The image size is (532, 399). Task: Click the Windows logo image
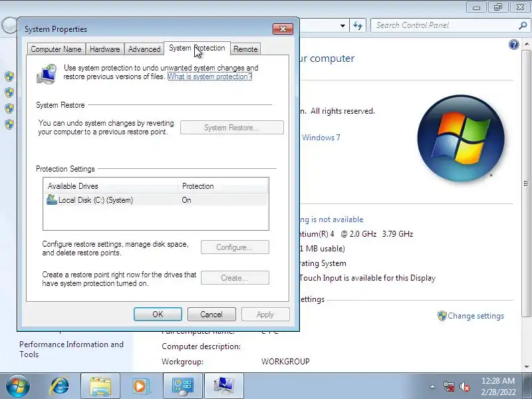[461, 138]
